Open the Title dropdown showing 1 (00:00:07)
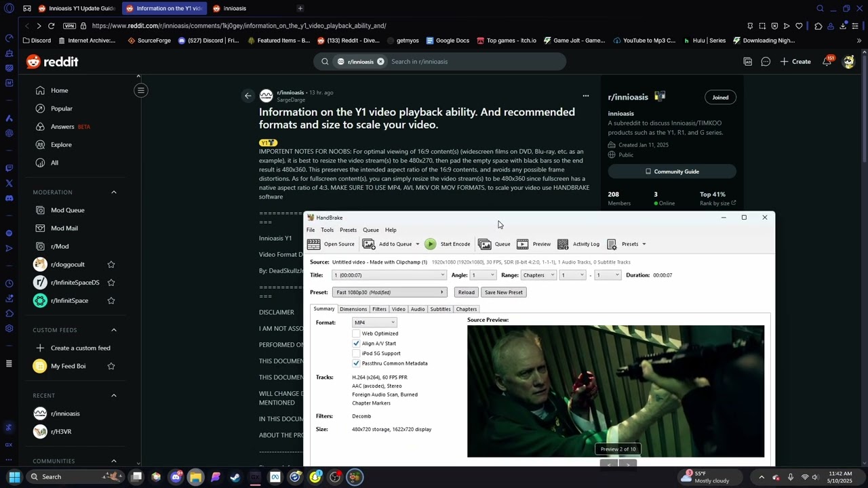This screenshot has height=488, width=868. pos(389,275)
